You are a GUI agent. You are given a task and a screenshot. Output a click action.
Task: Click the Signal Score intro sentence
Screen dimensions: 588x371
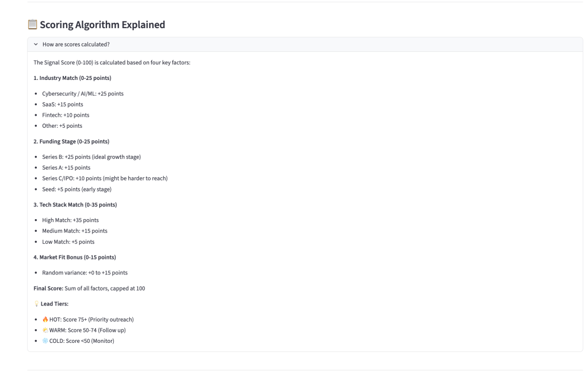[x=112, y=62]
